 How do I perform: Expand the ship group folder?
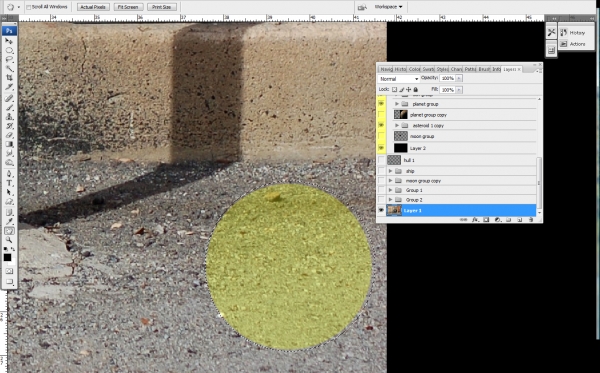[390, 171]
